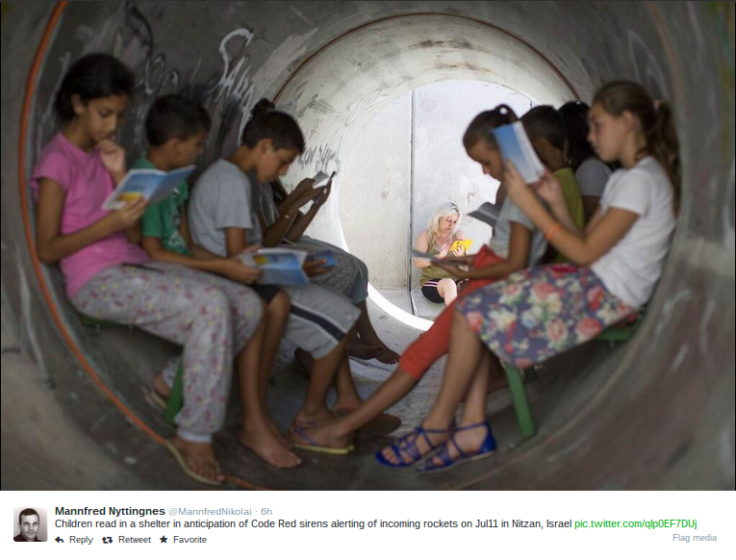Click the blue sandals in the photo
736x560 pixels.
coord(437,447)
